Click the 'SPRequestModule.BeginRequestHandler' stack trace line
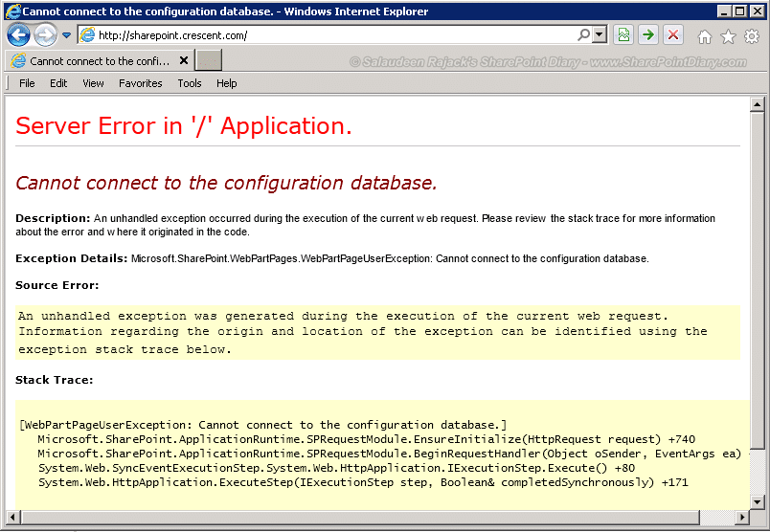Image resolution: width=770 pixels, height=532 pixels. [389, 454]
